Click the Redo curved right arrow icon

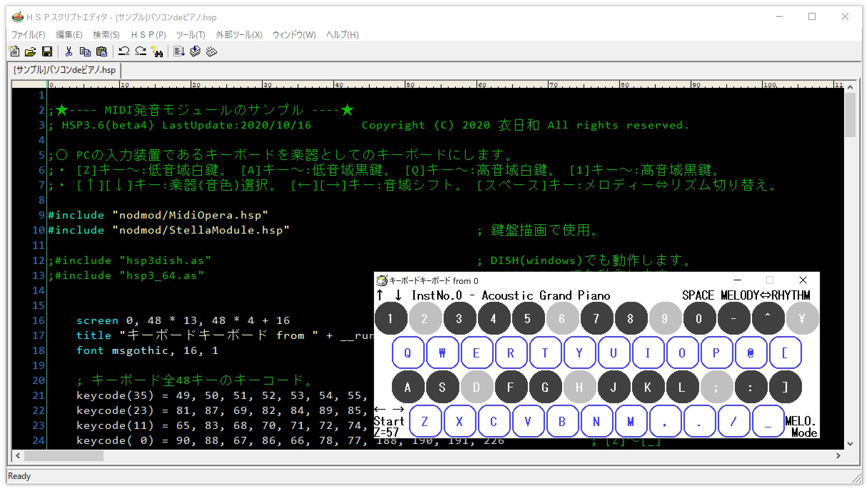(x=141, y=52)
